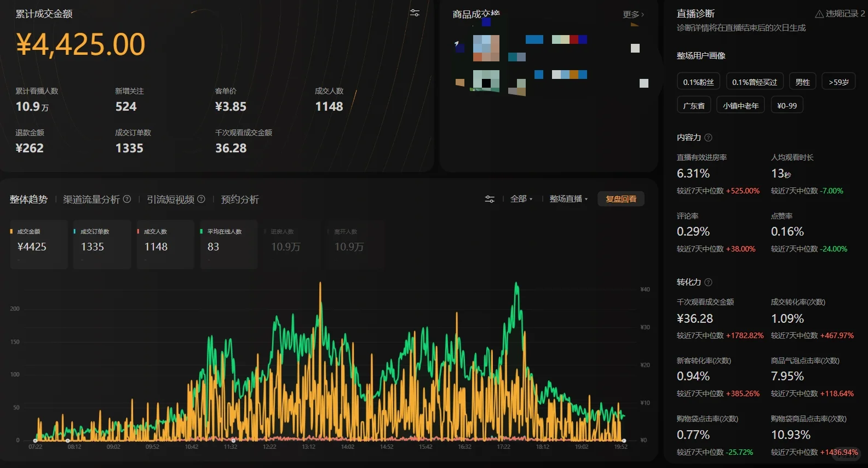Switch to 渠道流量分析 tab
This screenshot has height=468, width=868.
coord(91,199)
